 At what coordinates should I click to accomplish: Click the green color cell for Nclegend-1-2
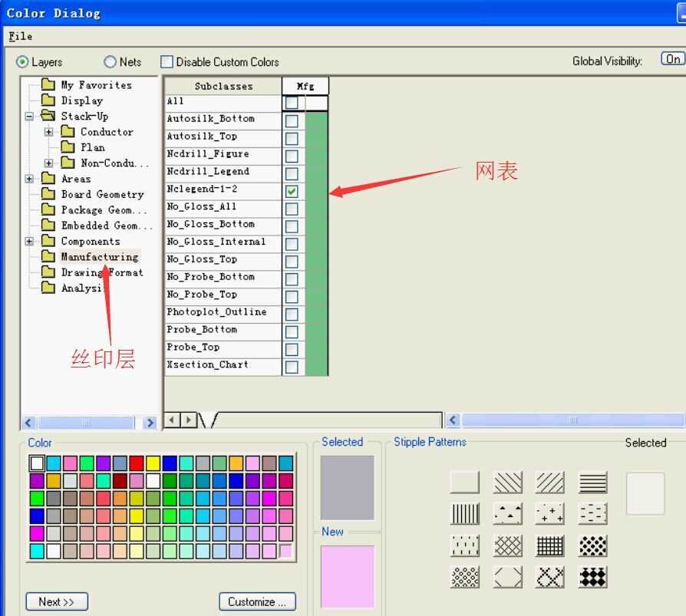point(316,191)
